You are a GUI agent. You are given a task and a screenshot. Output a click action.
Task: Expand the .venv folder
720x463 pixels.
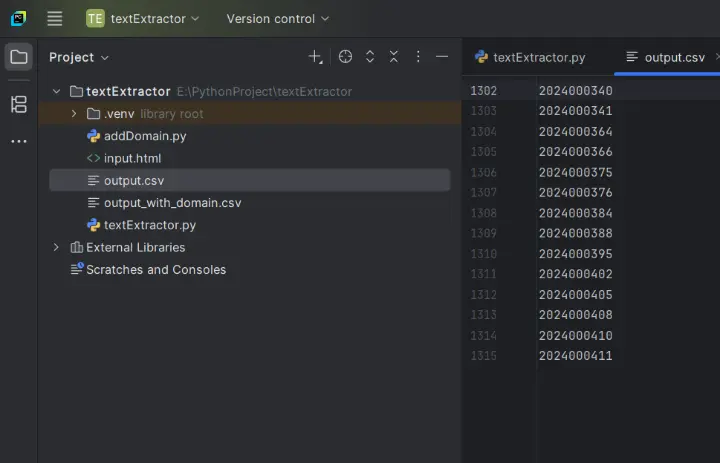point(74,114)
